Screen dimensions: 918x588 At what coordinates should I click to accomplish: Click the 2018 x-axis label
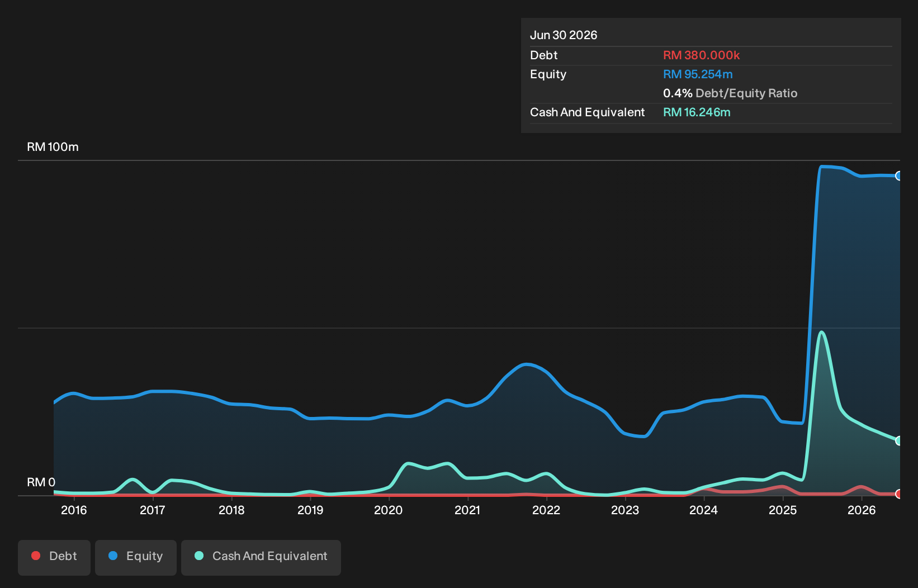pyautogui.click(x=231, y=510)
